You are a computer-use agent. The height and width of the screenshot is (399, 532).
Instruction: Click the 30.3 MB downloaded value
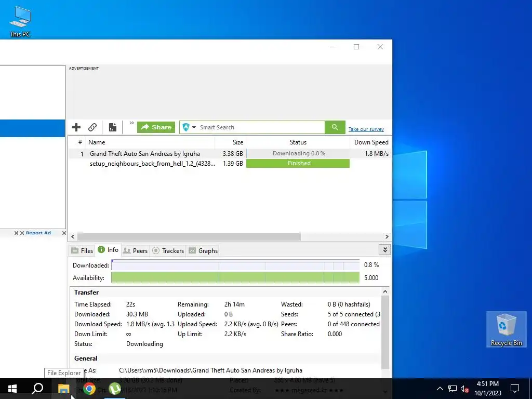(137, 314)
